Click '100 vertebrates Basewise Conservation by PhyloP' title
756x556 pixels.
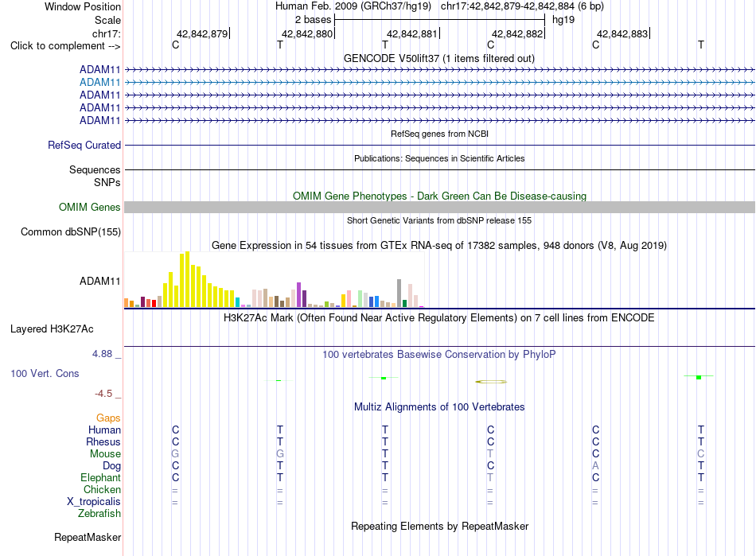(x=439, y=355)
